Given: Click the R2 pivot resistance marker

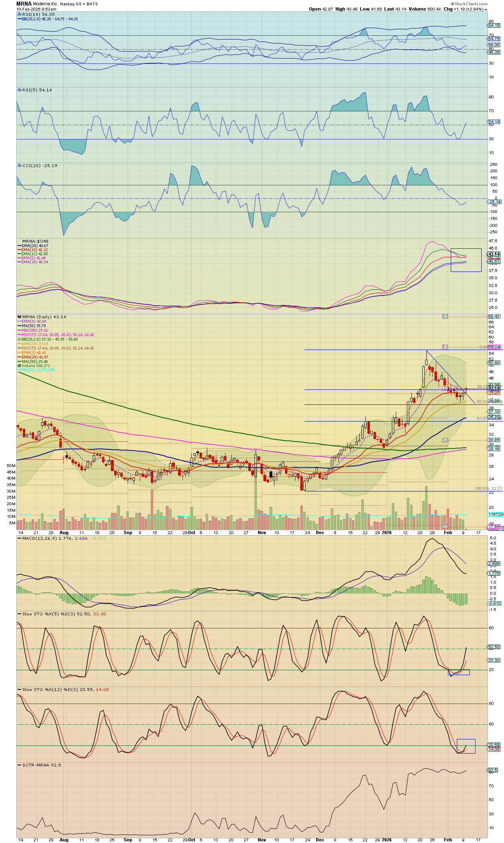Looking at the screenshot, I should coord(445,316).
